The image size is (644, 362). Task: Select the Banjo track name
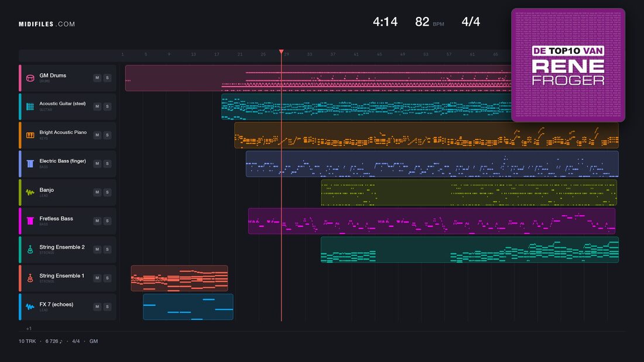coord(46,190)
